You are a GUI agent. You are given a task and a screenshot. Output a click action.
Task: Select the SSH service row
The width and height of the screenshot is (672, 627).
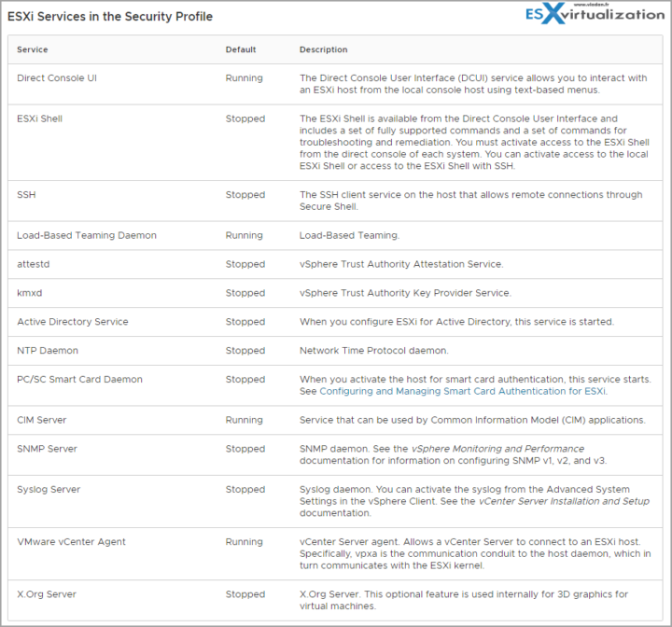pyautogui.click(x=335, y=201)
